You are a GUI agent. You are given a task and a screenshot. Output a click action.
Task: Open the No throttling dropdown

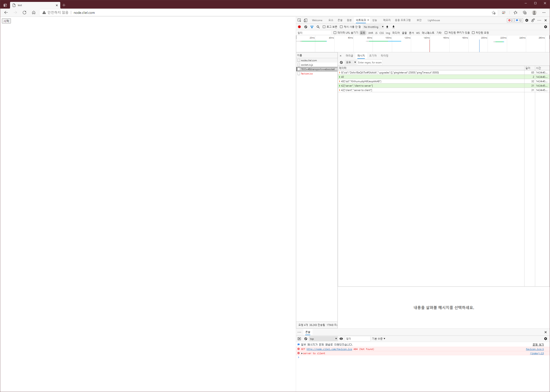pos(373,27)
